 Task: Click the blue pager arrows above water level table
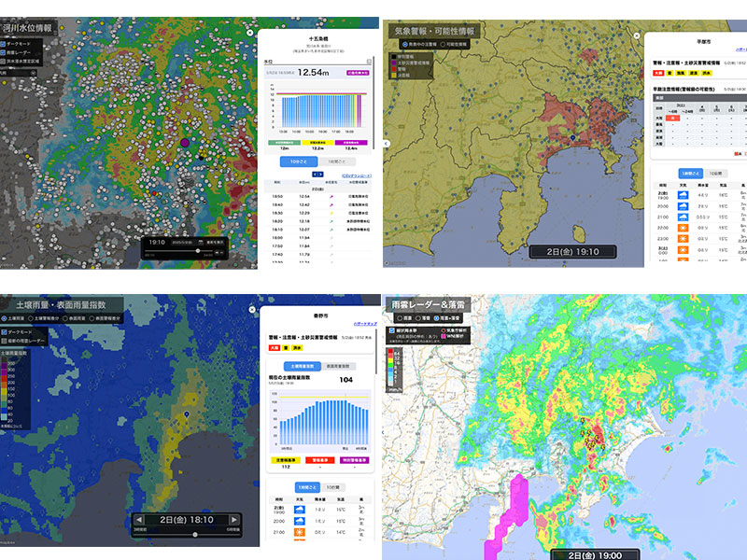(x=317, y=174)
